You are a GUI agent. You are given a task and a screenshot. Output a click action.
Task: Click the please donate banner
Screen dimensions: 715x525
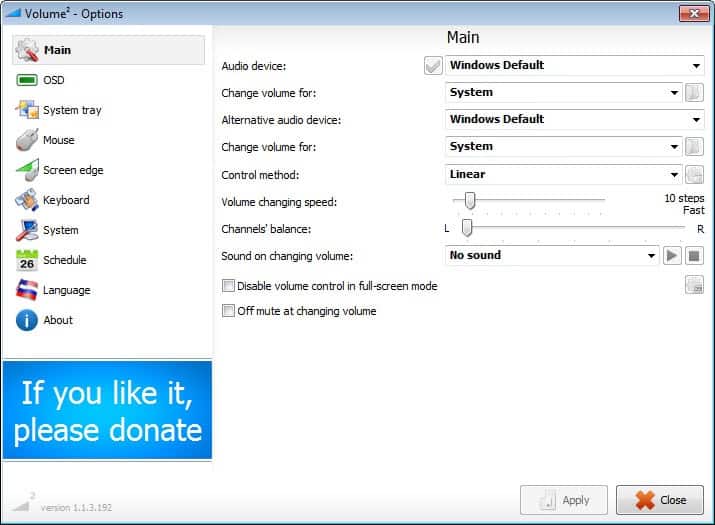click(x=107, y=411)
